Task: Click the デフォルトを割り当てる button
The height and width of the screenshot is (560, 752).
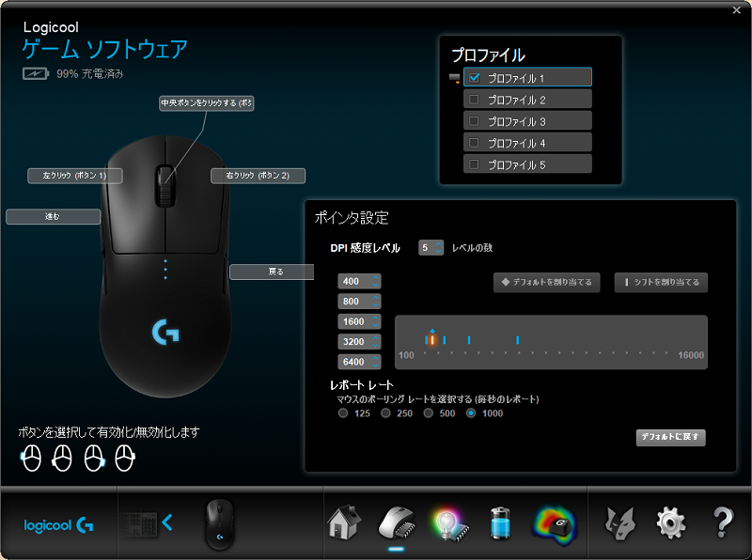Action: click(547, 283)
